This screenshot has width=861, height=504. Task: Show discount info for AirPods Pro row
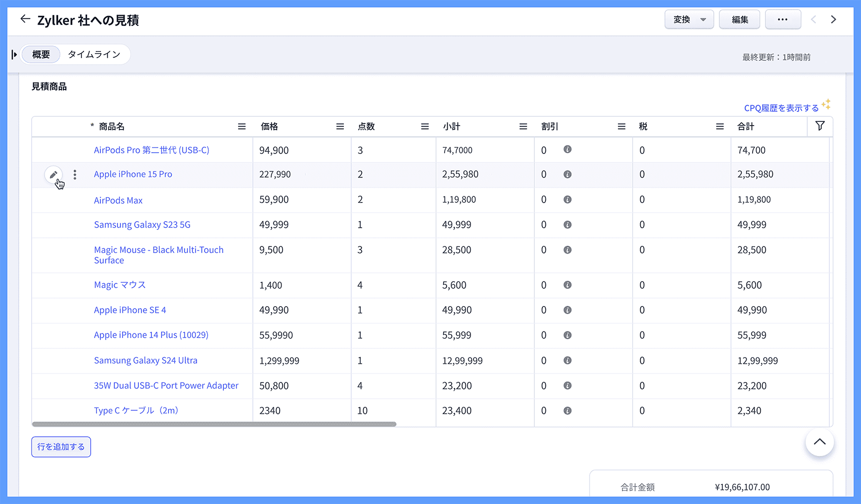pos(567,149)
